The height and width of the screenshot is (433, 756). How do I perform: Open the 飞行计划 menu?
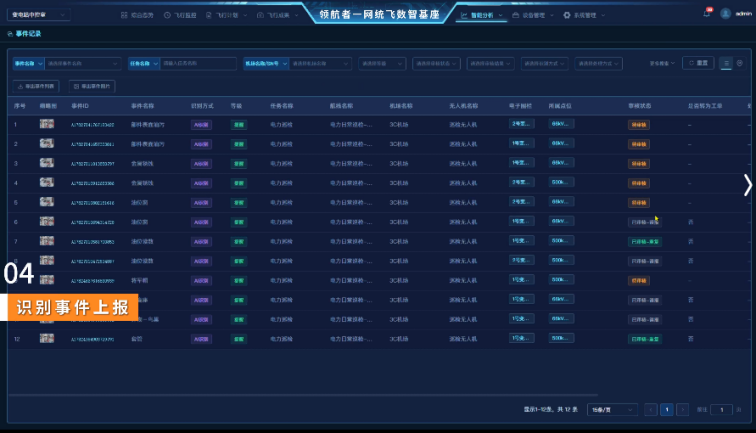point(226,15)
